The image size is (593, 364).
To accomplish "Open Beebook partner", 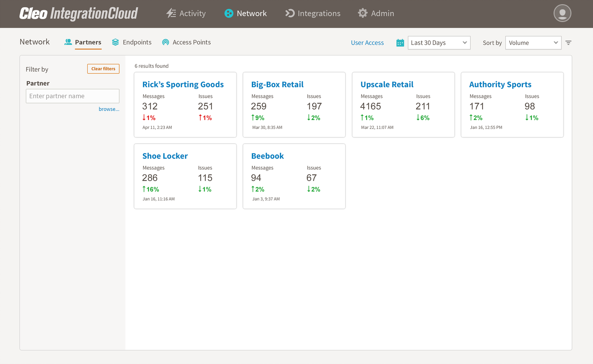I will 267,156.
